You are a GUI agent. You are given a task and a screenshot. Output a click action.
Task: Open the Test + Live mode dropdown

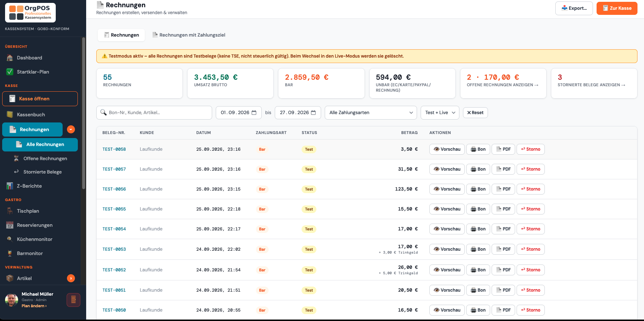[x=440, y=113]
